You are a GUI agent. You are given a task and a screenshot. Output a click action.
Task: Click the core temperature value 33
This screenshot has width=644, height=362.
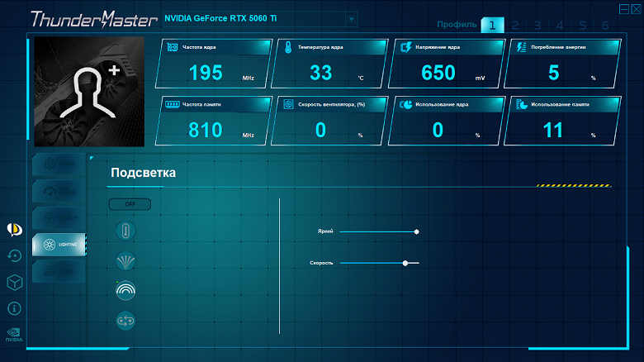321,73
